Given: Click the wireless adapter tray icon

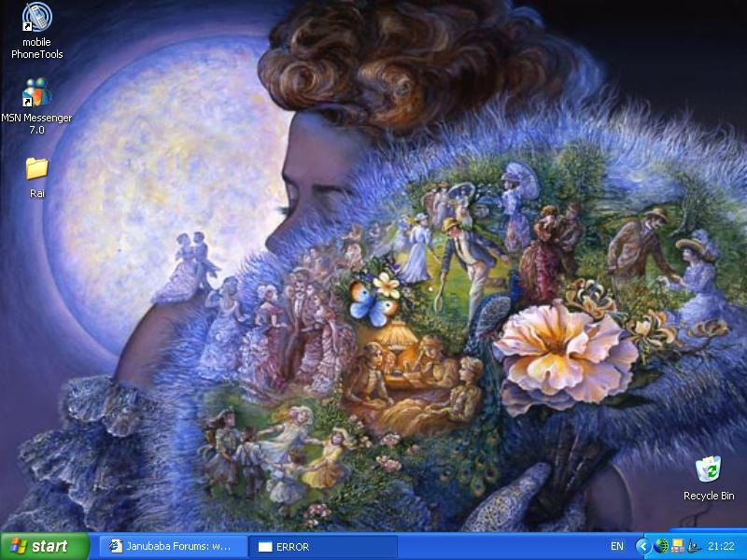Looking at the screenshot, I should (694, 546).
